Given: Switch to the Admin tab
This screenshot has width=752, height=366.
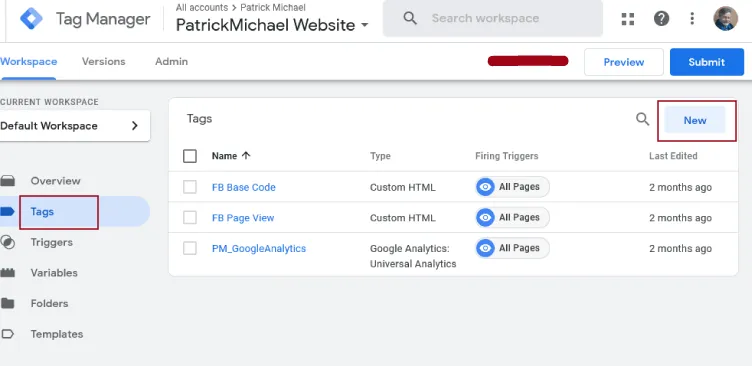Looking at the screenshot, I should (171, 61).
